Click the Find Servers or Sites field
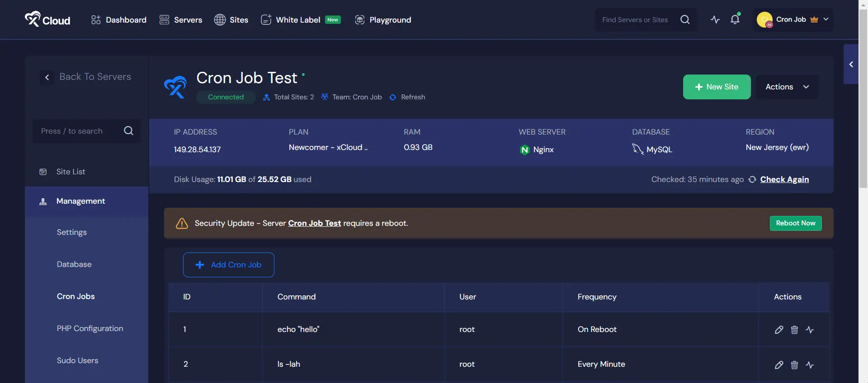Viewport: 868px width, 383px height. coord(635,20)
